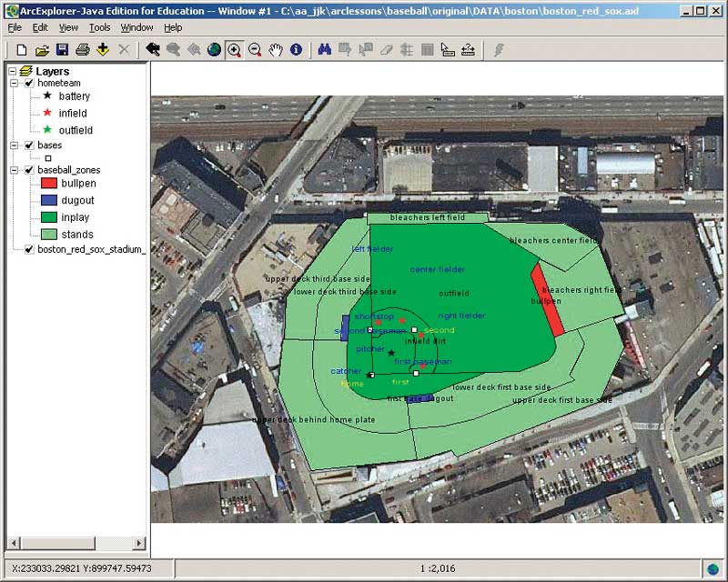Click the blue dugout color swatch
Image resolution: width=728 pixels, height=582 pixels.
49,200
